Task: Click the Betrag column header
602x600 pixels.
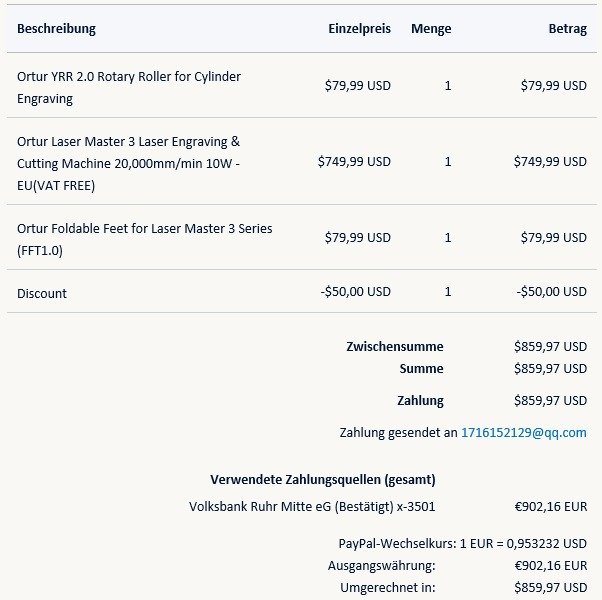Action: [567, 29]
